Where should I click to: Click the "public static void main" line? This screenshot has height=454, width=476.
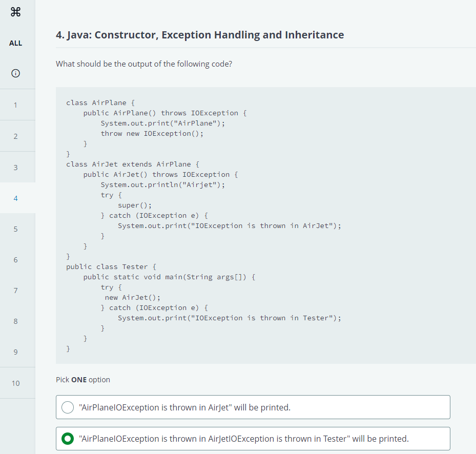170,277
